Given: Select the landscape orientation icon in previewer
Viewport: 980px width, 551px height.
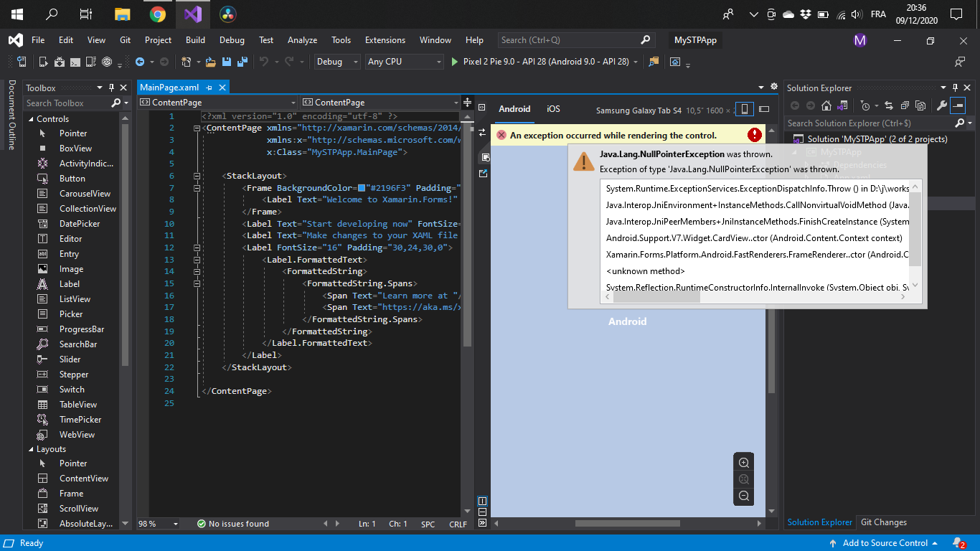Looking at the screenshot, I should 763,109.
